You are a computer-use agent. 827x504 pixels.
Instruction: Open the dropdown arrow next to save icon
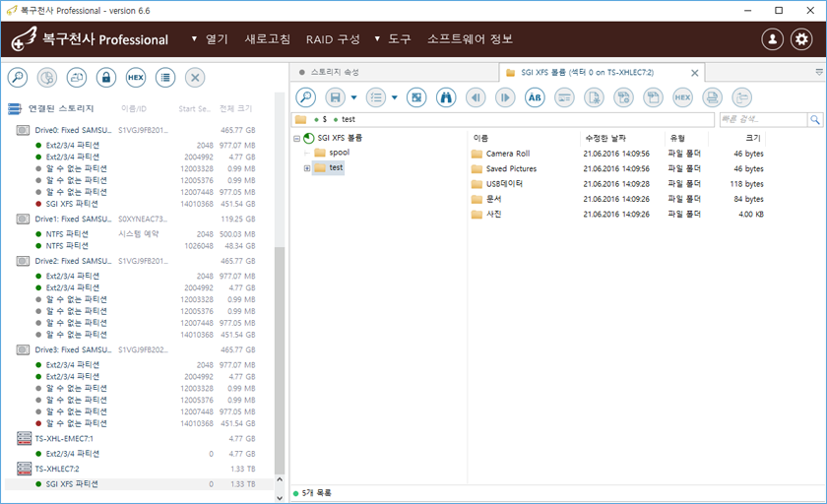tap(353, 97)
